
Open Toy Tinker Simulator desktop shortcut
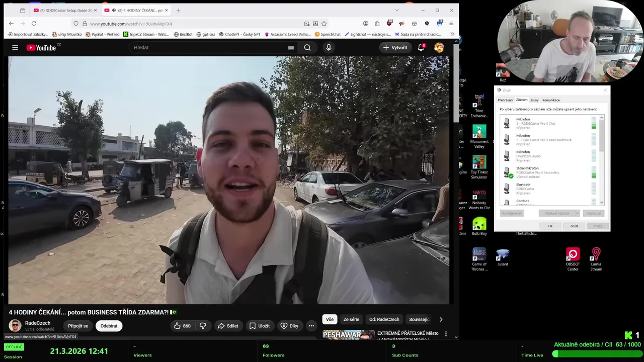(479, 167)
